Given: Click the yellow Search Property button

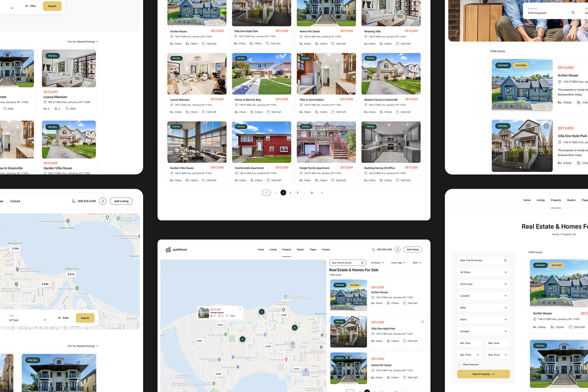Looking at the screenshot, I should pos(484,374).
